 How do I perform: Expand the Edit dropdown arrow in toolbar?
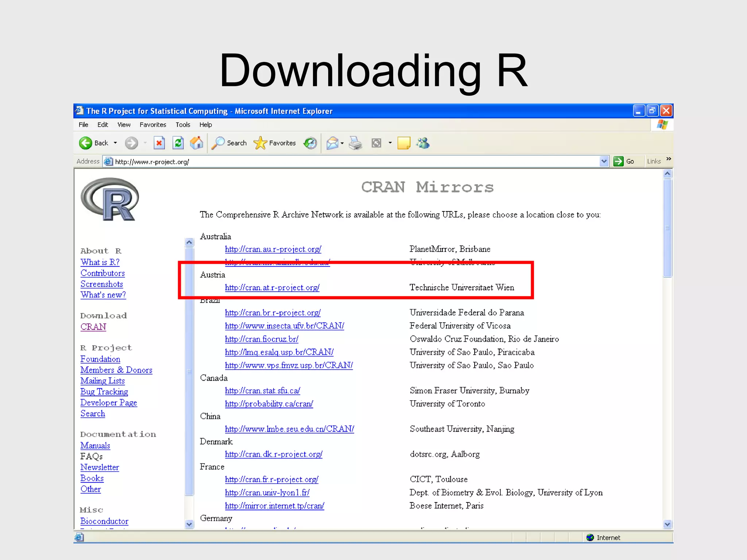390,143
